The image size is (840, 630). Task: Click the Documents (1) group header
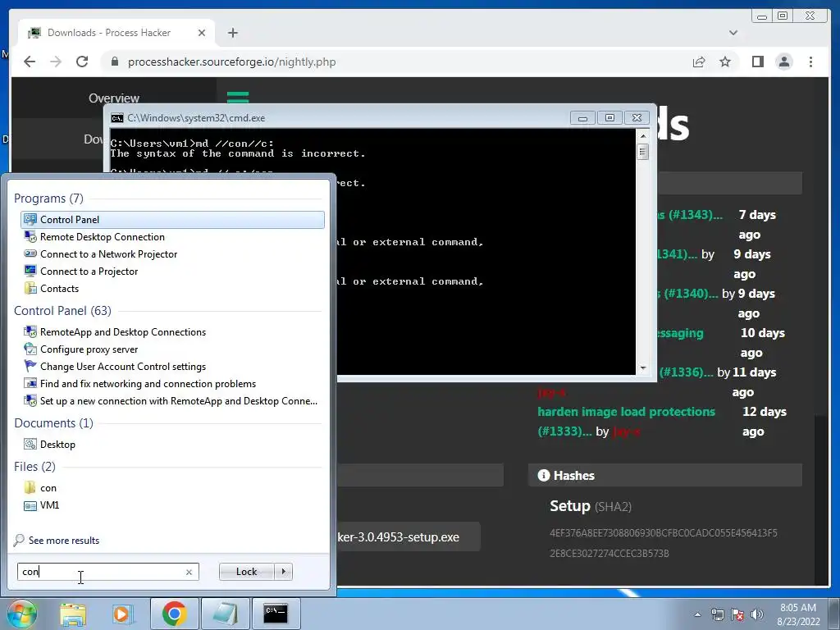click(53, 423)
